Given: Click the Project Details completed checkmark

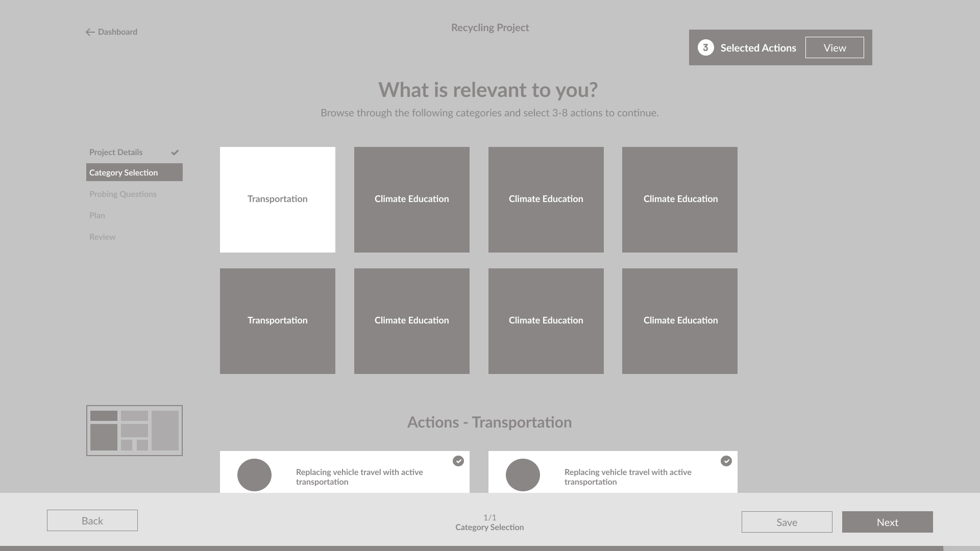Looking at the screenshot, I should [175, 153].
